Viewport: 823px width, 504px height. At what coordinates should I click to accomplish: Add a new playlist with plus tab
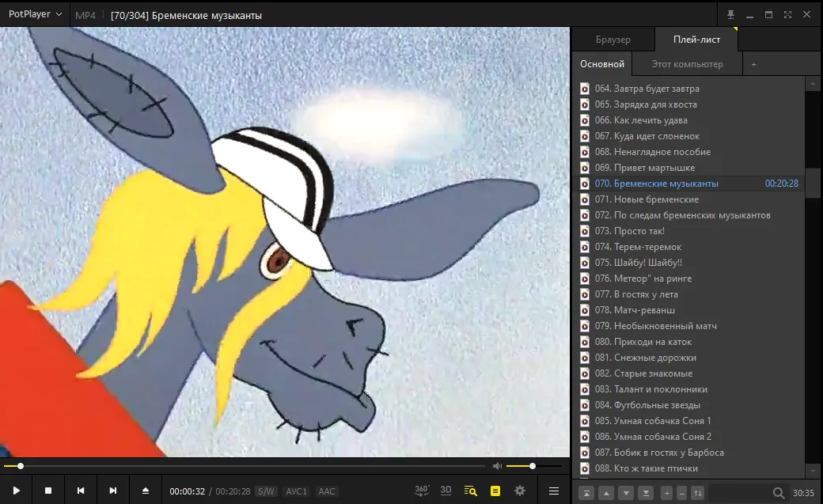(x=753, y=64)
